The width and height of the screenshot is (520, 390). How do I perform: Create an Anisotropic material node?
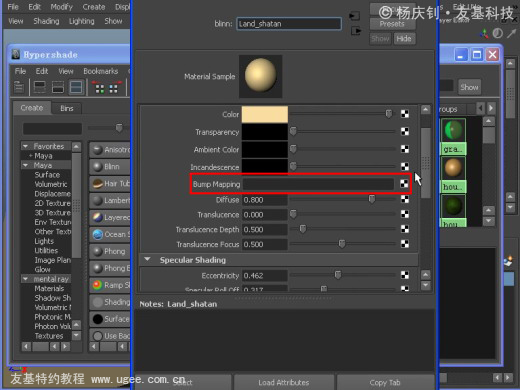(x=110, y=150)
